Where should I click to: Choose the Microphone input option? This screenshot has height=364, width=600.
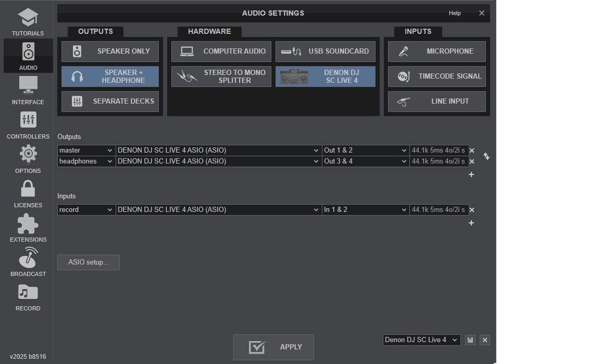tap(436, 52)
